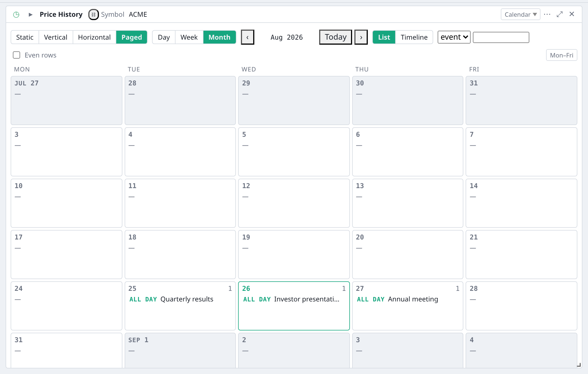The image size is (588, 374).
Task: Click the August 14 date number
Action: [x=474, y=186]
